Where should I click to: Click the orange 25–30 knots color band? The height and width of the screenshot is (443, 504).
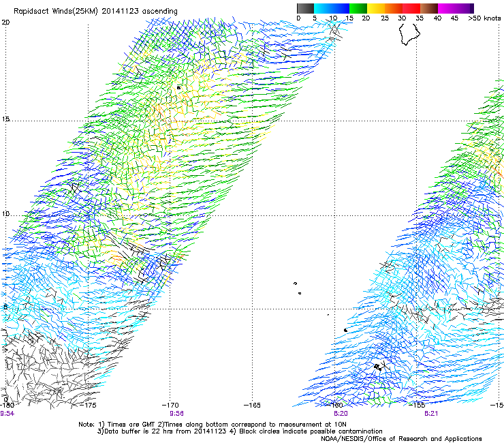click(x=394, y=8)
